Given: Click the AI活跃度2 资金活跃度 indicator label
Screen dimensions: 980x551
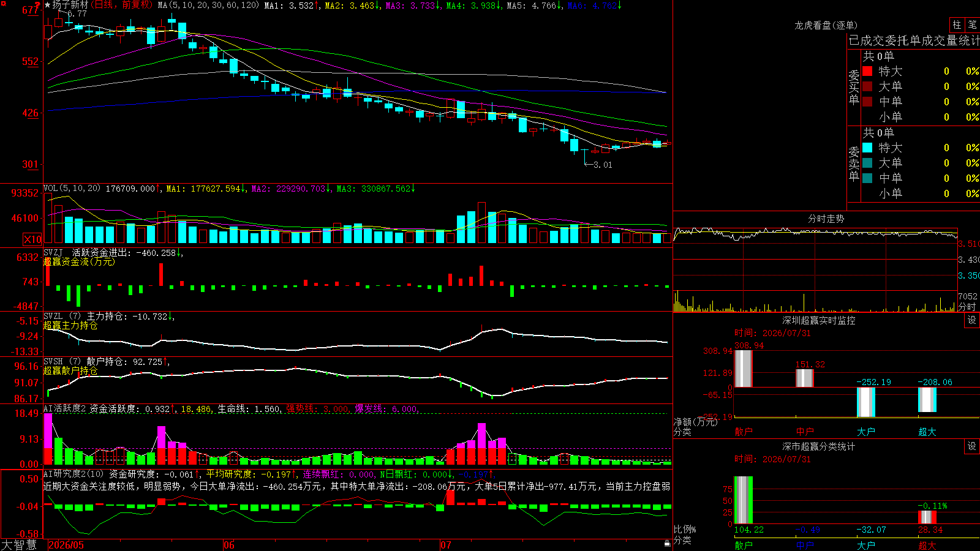Looking at the screenshot, I should [x=111, y=409].
